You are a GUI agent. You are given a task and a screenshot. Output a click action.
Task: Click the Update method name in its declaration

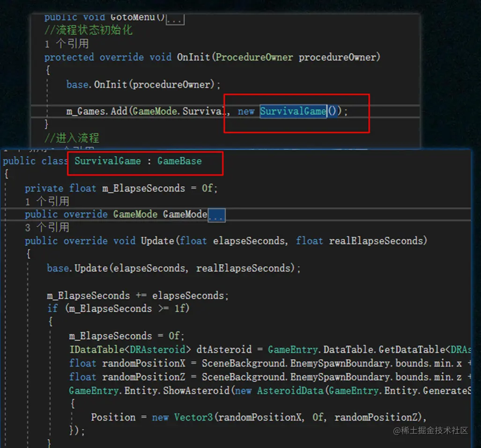(157, 241)
